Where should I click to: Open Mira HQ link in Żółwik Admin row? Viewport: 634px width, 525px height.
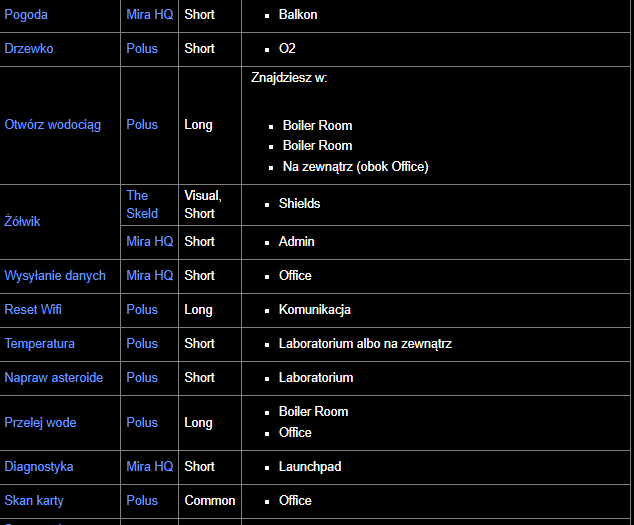[150, 241]
